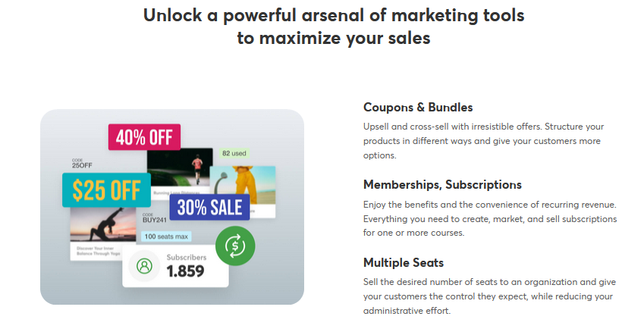Viewport: 644px width, 332px height.
Task: Click the Subscribers 1.859 card
Action: pos(175,266)
